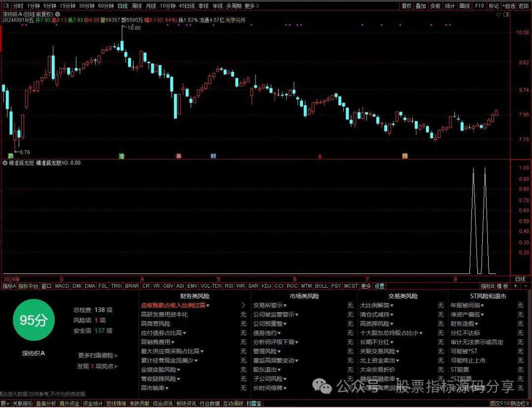Click the green '跌' event marker on chart

click(x=11, y=156)
